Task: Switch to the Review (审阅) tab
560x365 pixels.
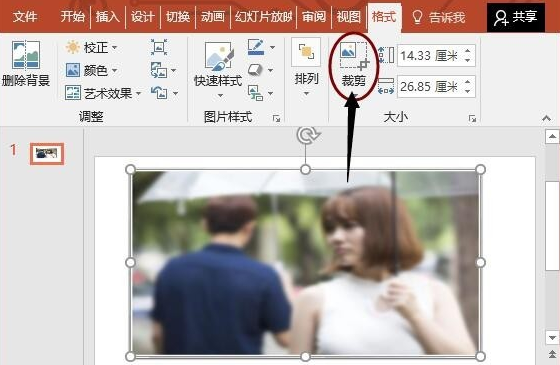Action: 314,16
